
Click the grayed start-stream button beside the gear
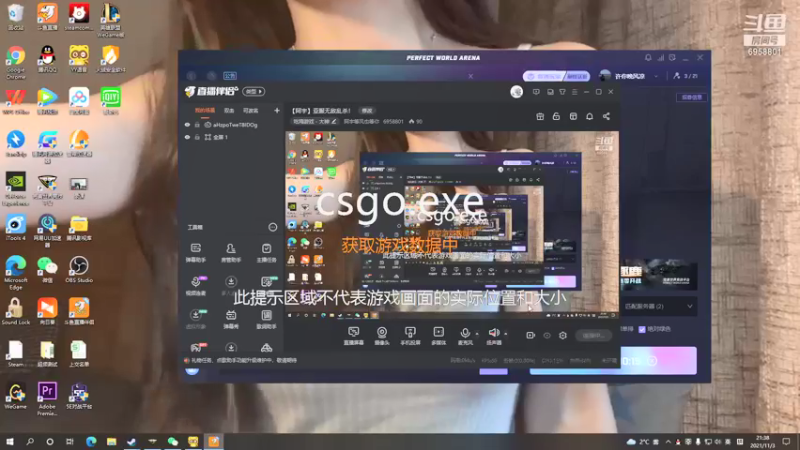593,335
